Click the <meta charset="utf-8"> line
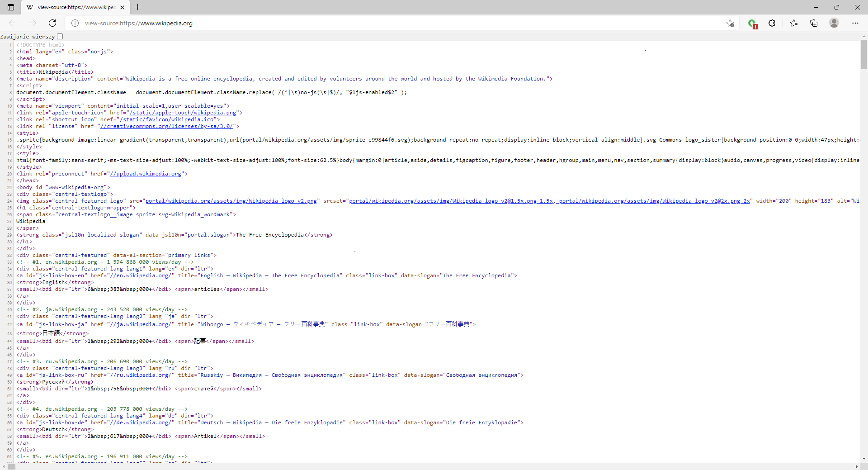The width and height of the screenshot is (868, 470). coord(52,65)
